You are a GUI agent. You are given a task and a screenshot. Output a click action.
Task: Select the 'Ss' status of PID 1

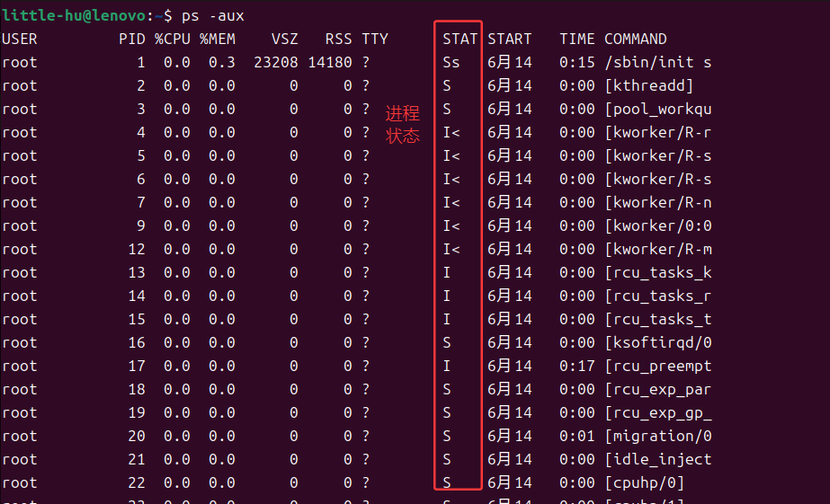tap(451, 62)
